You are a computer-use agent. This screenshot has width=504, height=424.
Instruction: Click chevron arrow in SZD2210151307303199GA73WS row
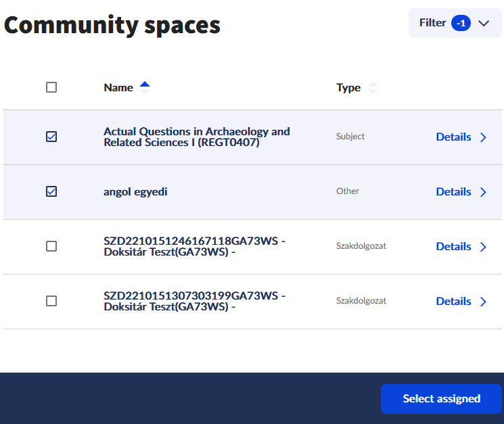[x=483, y=302]
